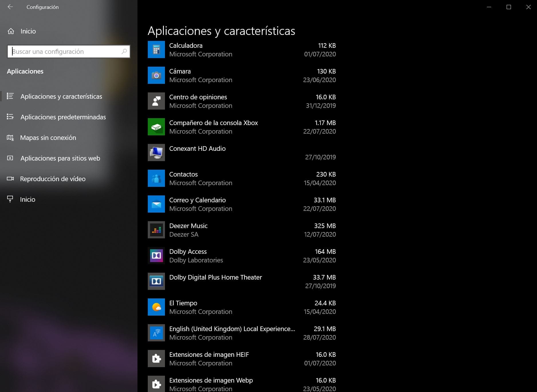This screenshot has width=537, height=392.
Task: Click the search magnifier icon
Action: point(124,52)
